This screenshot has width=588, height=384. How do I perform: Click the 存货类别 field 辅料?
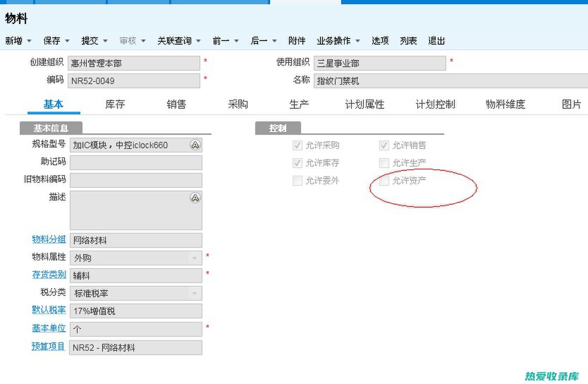tap(136, 276)
